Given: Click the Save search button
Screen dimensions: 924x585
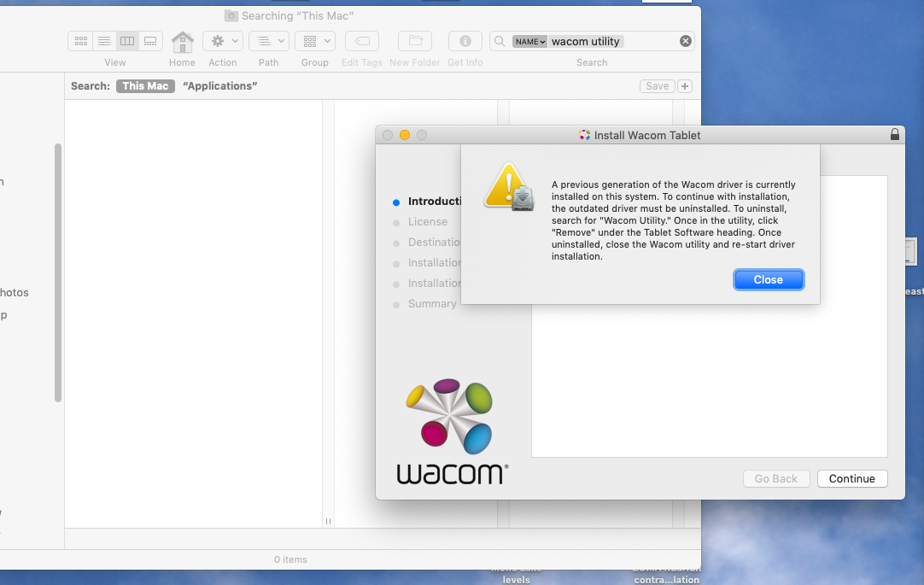Looking at the screenshot, I should point(657,86).
